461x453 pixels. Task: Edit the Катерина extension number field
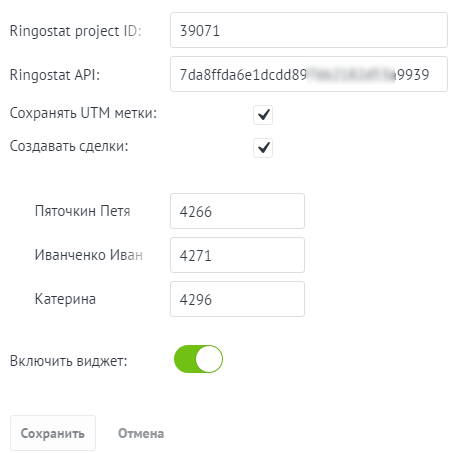pyautogui.click(x=237, y=299)
